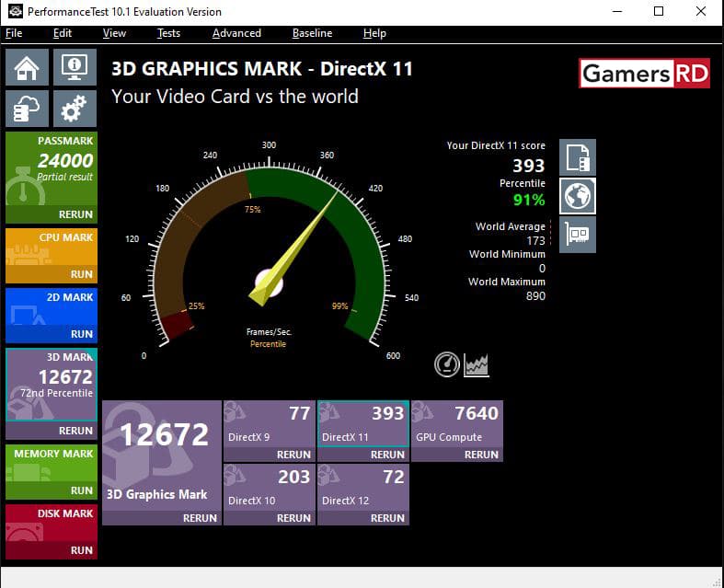Select the DirectX 10 result tile
The height and width of the screenshot is (588, 724).
click(x=269, y=488)
